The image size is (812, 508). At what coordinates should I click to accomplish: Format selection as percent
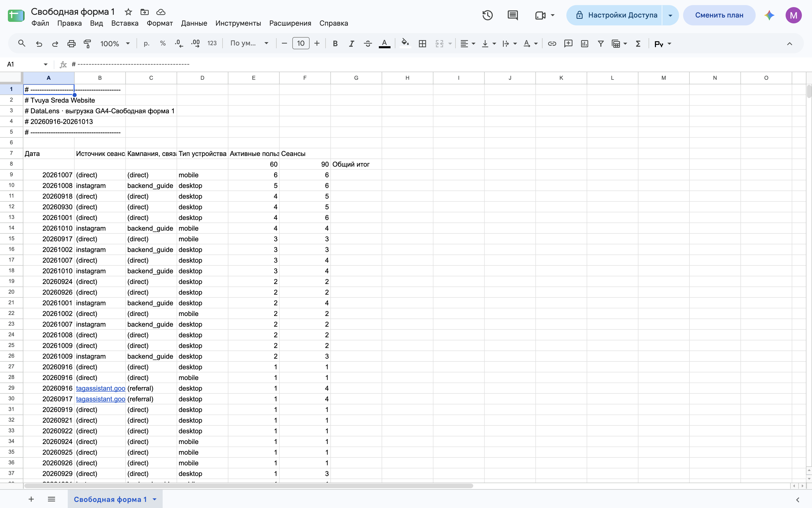tap(163, 43)
